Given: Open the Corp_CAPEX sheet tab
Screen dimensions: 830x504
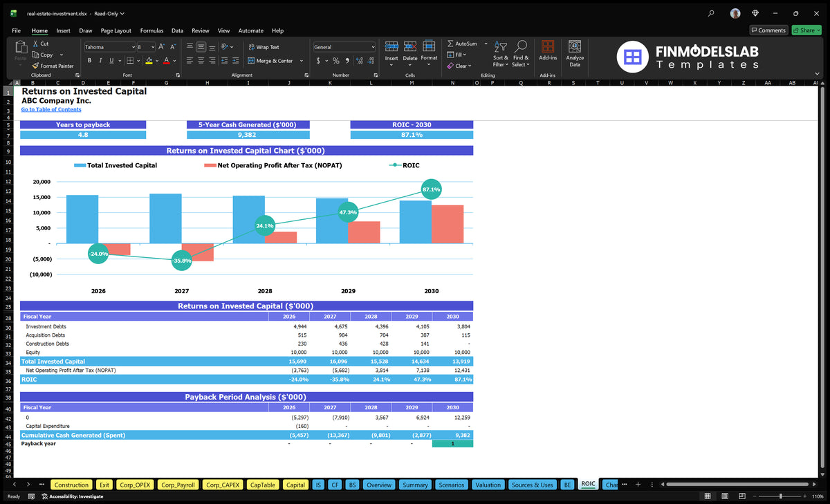Looking at the screenshot, I should [224, 485].
